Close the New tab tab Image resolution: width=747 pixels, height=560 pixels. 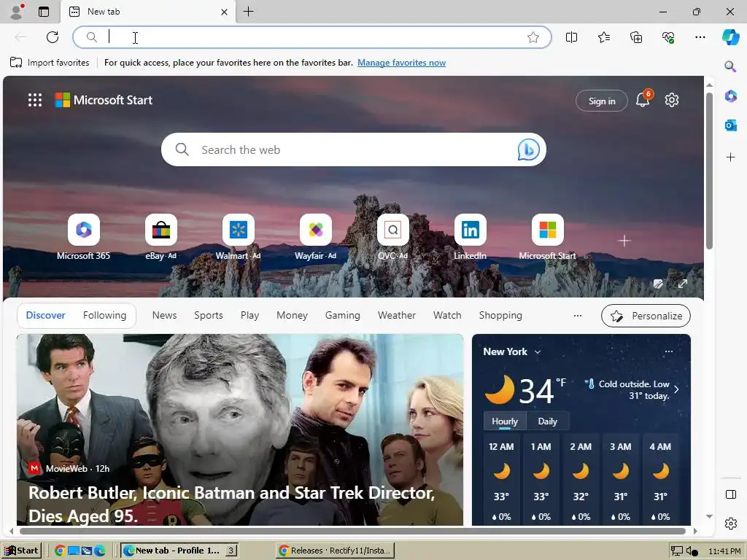click(x=225, y=12)
